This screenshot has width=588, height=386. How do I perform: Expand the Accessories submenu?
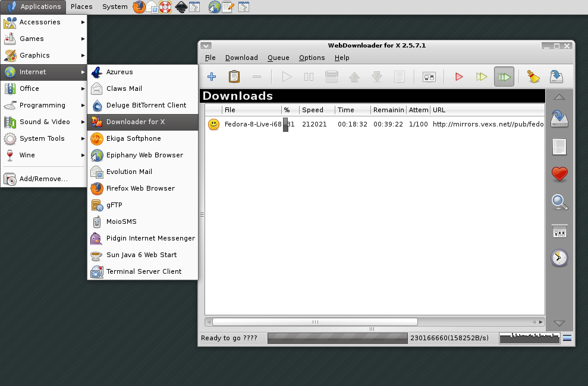coord(43,22)
